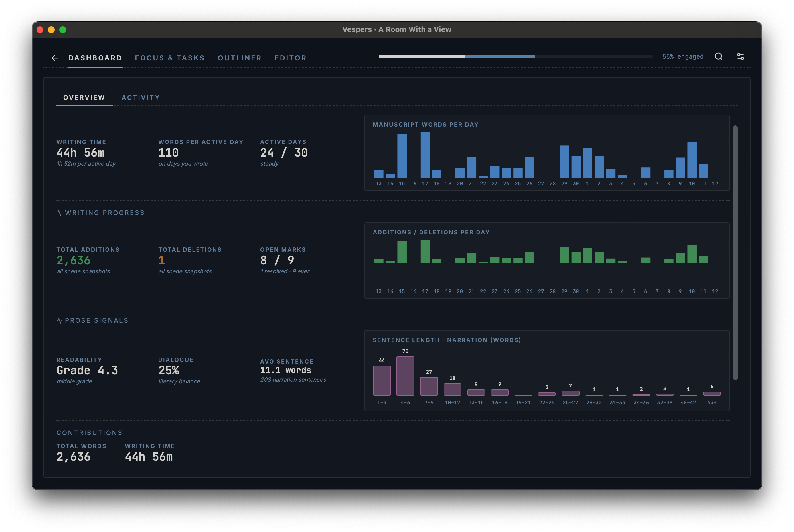Image resolution: width=794 pixels, height=532 pixels.
Task: Click the '1h 52m per active day' note
Action: pos(86,164)
